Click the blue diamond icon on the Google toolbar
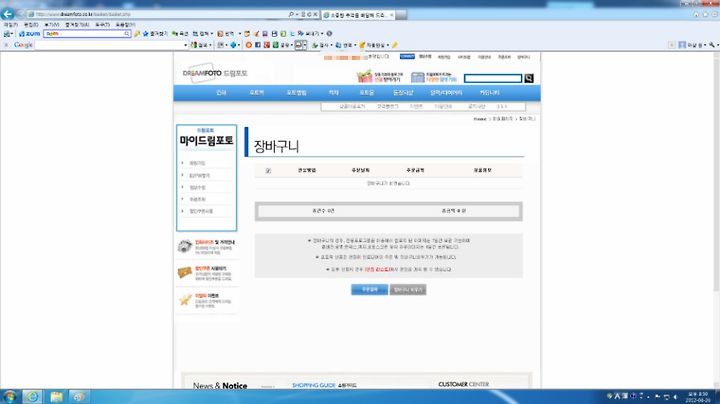 tap(233, 45)
